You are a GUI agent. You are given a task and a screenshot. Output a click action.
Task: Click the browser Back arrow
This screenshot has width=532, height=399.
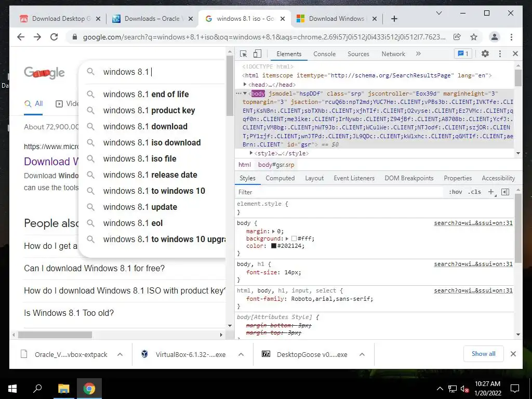(21, 37)
